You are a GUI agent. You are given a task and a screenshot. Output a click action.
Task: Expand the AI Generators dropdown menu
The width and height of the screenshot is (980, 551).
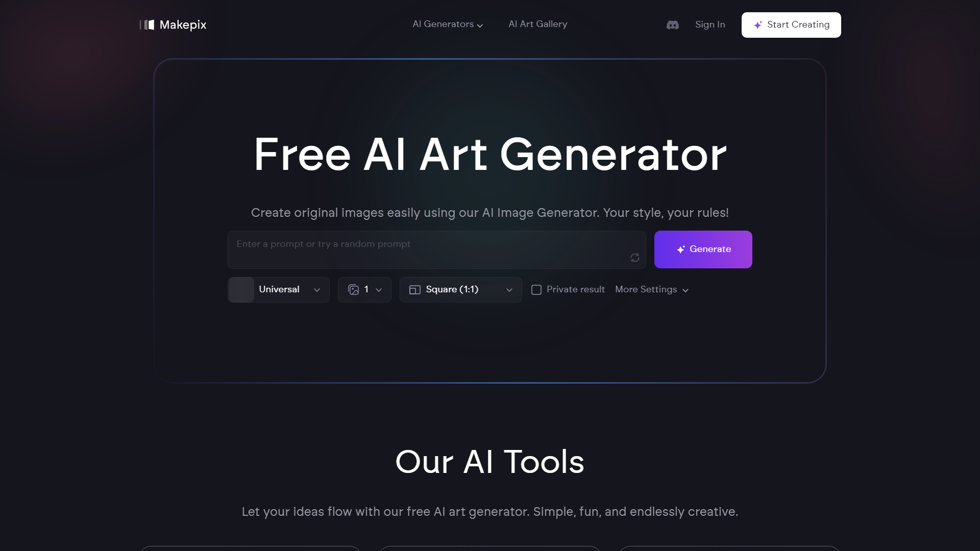tap(448, 25)
